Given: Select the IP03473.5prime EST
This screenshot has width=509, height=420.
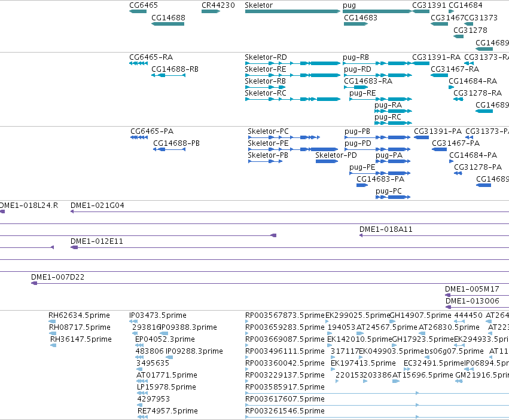Looking at the screenshot, I should (x=133, y=321).
